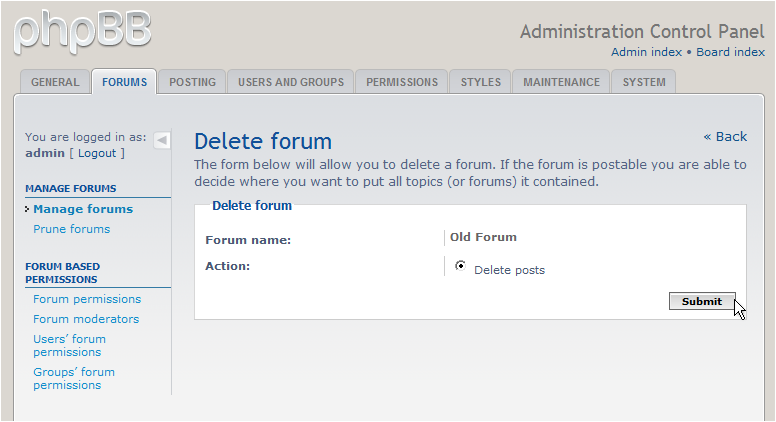Image resolution: width=776 pixels, height=422 pixels.
Task: Open the Forum moderators page
Action: 86,319
